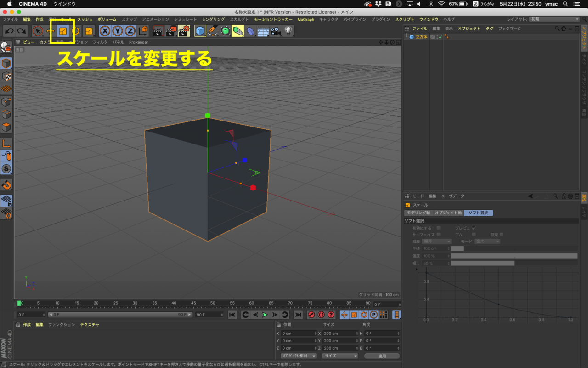This screenshot has height=368, width=588.
Task: Switch to モデリング軸 tab
Action: coord(418,213)
